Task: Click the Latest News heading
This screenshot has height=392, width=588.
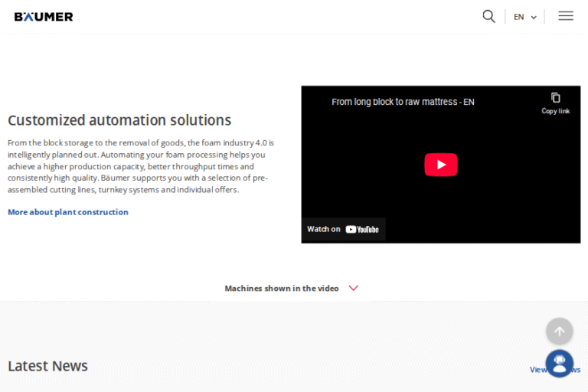Action: 47,366
